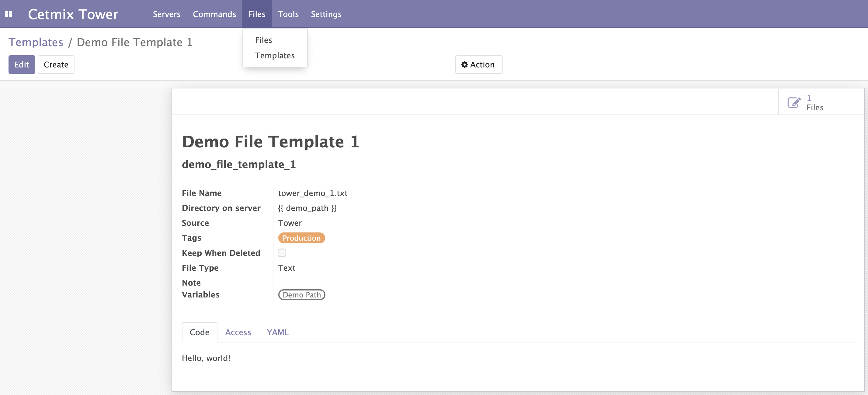Open the Settings menu

coord(326,14)
